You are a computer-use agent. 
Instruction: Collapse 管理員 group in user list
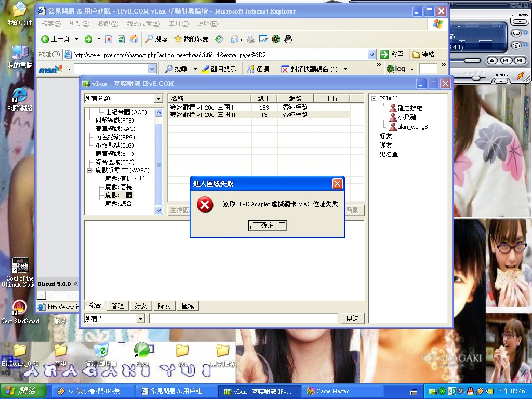374,99
